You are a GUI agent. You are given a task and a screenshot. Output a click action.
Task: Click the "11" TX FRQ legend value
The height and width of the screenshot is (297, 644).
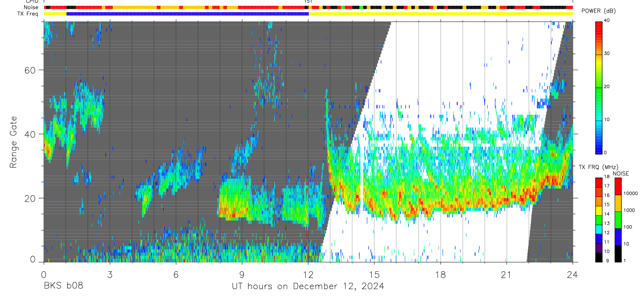coord(606,242)
